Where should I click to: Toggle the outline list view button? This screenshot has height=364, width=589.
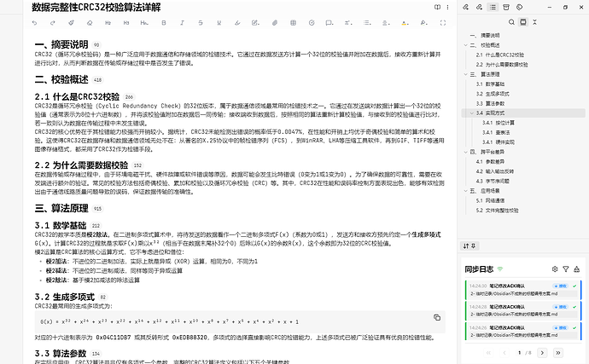(x=493, y=7)
